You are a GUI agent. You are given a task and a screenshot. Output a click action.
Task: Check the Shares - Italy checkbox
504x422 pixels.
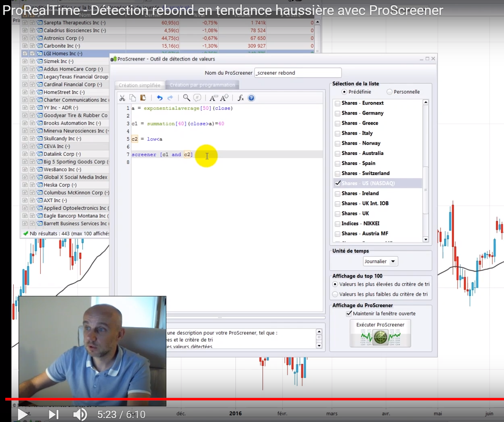pos(338,133)
